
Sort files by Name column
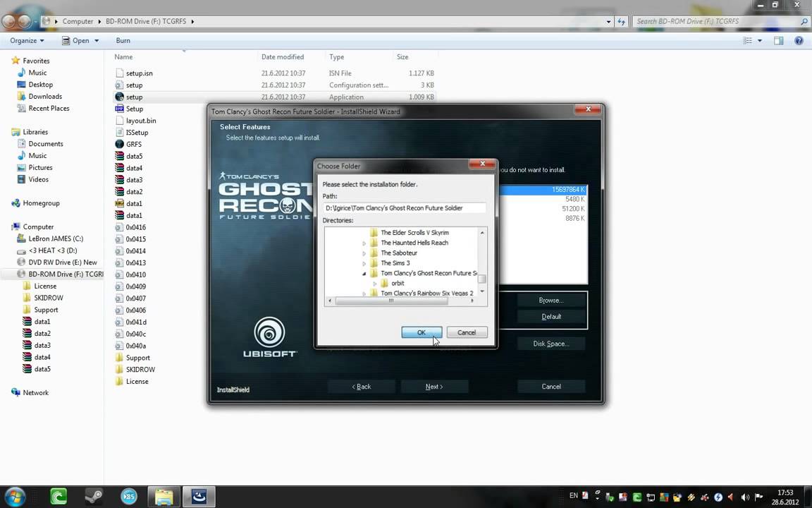click(x=123, y=57)
